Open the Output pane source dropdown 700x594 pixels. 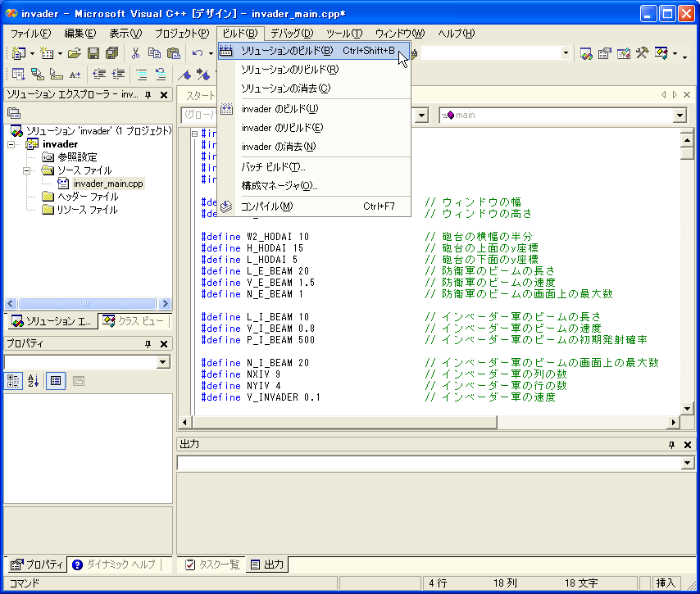pyautogui.click(x=687, y=463)
